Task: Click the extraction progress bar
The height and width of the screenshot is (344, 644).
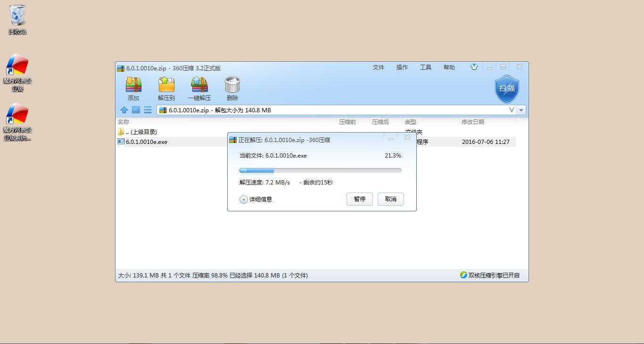Action: tap(321, 170)
